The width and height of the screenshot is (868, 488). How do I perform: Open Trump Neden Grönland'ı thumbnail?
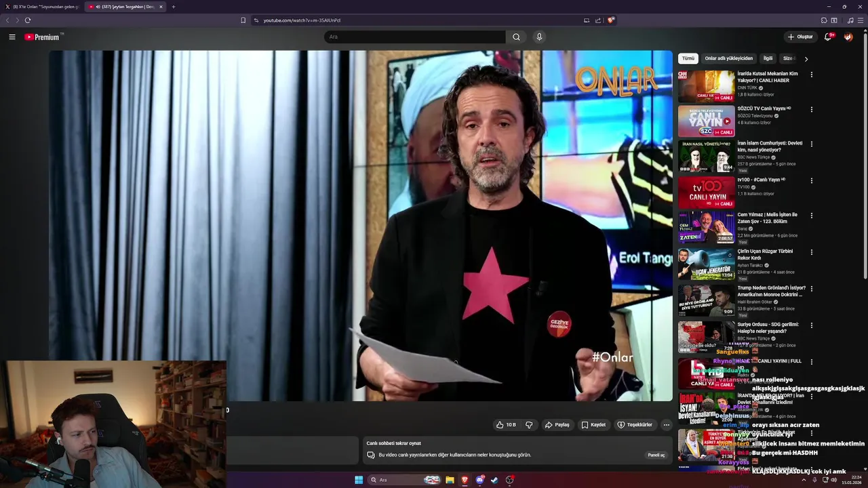[x=706, y=300]
